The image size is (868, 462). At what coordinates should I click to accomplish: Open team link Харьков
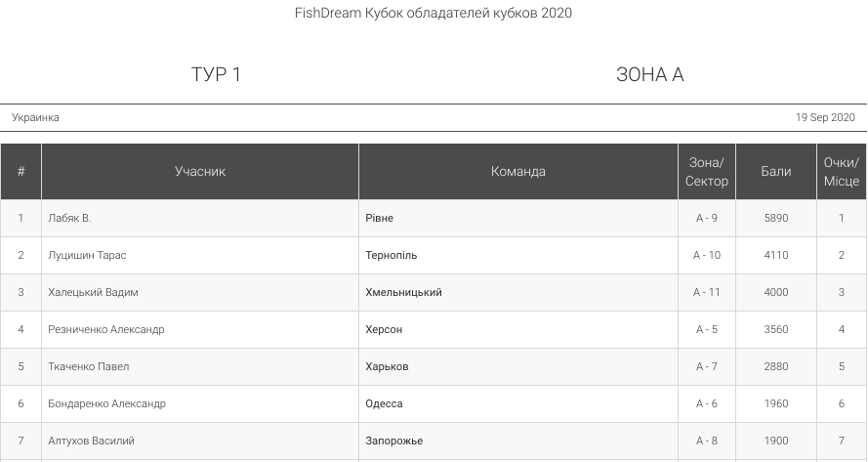tap(387, 366)
